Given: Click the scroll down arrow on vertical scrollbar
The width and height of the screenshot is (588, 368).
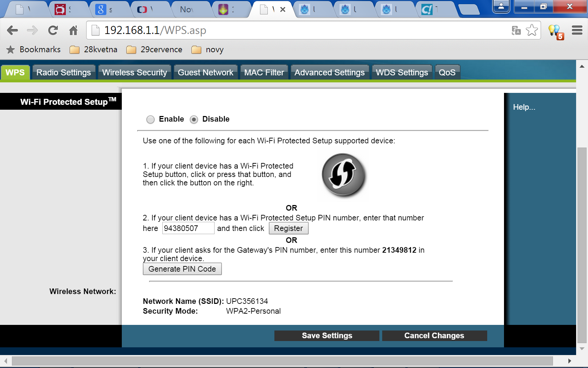Looking at the screenshot, I should coord(582,349).
